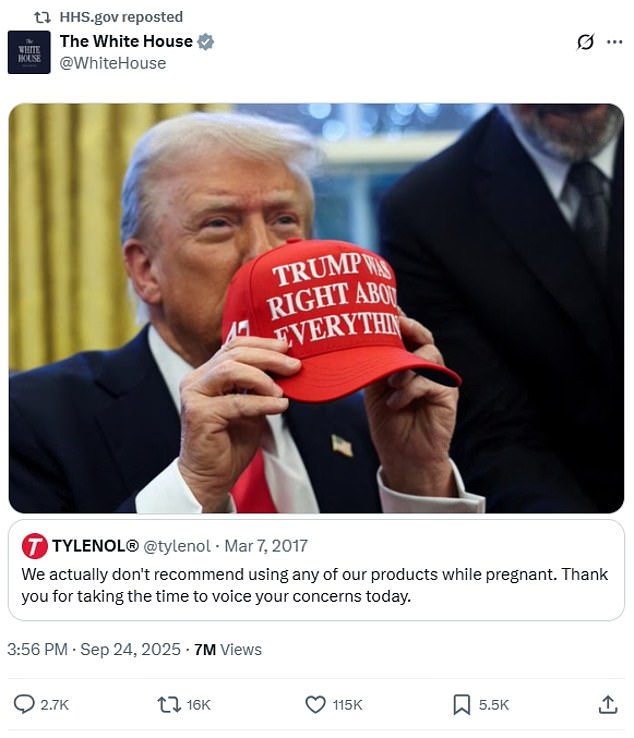Open the photo with the red hat
Viewport: 634px width, 738px height.
pos(316,308)
